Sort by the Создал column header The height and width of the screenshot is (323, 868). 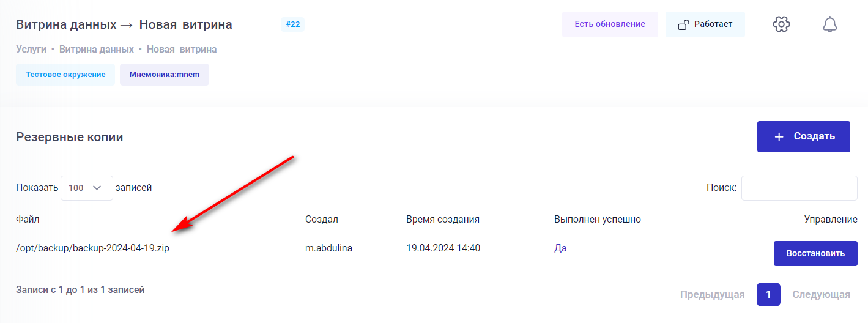pos(321,220)
